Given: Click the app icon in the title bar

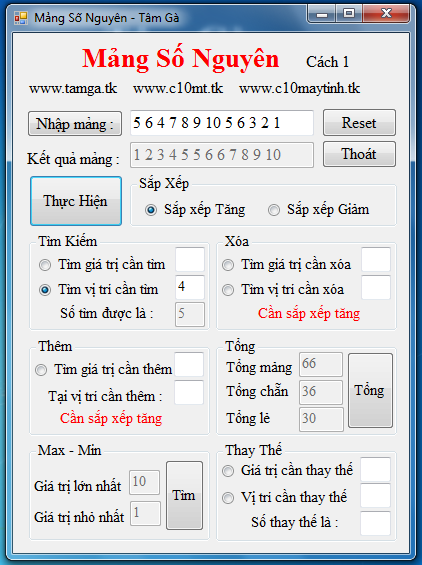Looking at the screenshot, I should [21, 18].
